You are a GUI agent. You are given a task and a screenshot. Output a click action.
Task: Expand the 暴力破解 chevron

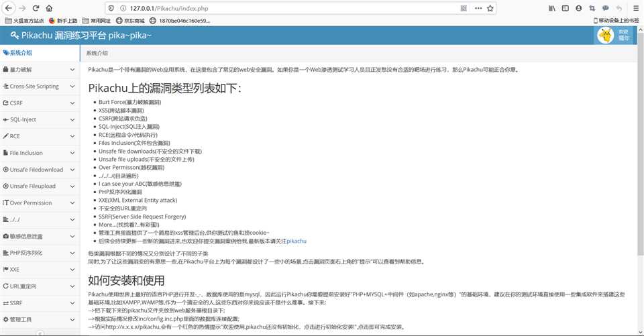click(72, 70)
